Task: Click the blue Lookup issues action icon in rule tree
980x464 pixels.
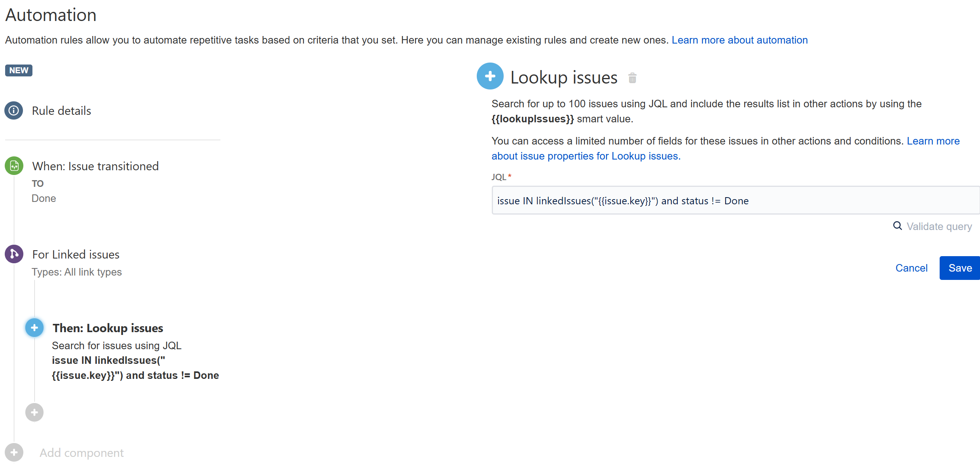Action: click(x=34, y=328)
